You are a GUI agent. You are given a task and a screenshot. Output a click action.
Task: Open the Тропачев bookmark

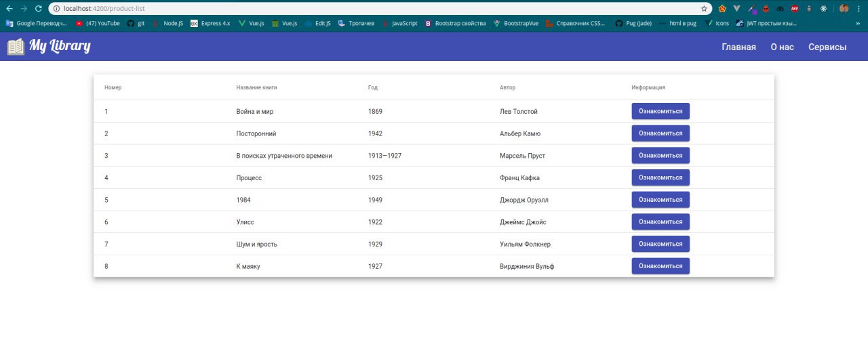point(356,23)
